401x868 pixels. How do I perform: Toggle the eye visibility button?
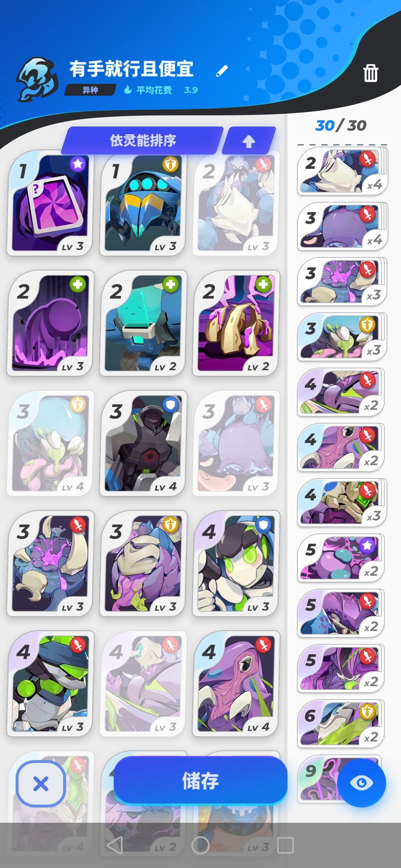point(361,783)
